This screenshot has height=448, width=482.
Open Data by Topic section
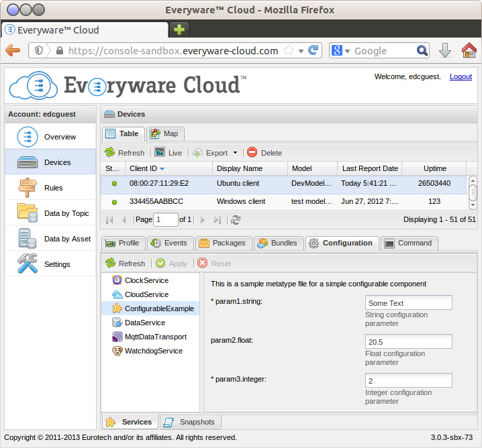(x=50, y=213)
